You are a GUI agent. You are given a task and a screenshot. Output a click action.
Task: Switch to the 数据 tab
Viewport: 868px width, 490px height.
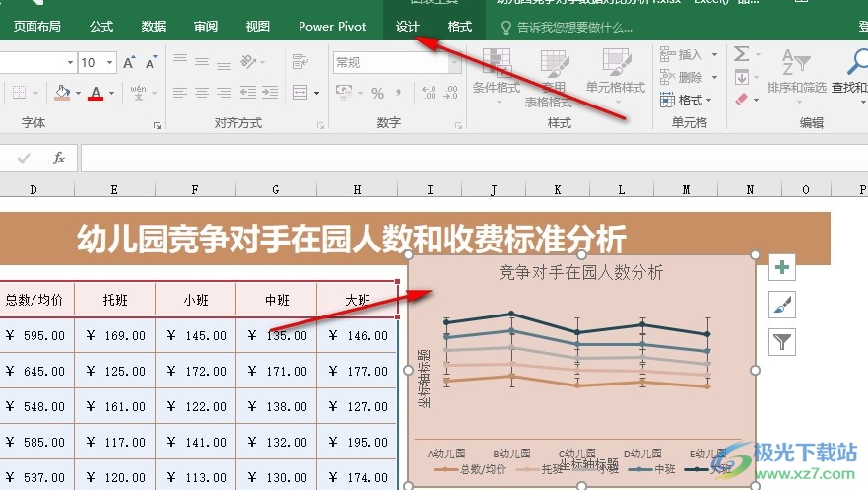coord(154,27)
